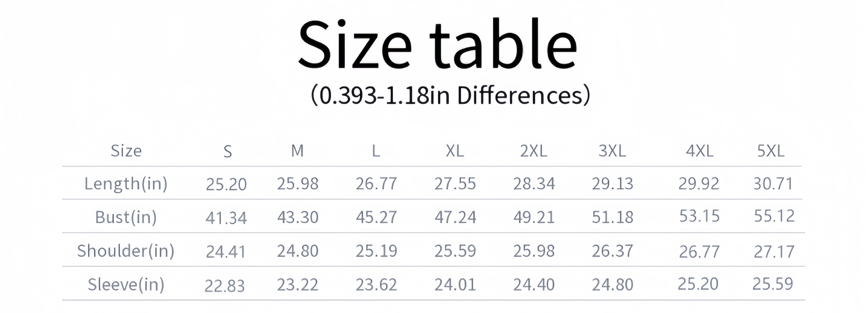Select the 2XL column header
Screen dimensions: 868x313
534,150
